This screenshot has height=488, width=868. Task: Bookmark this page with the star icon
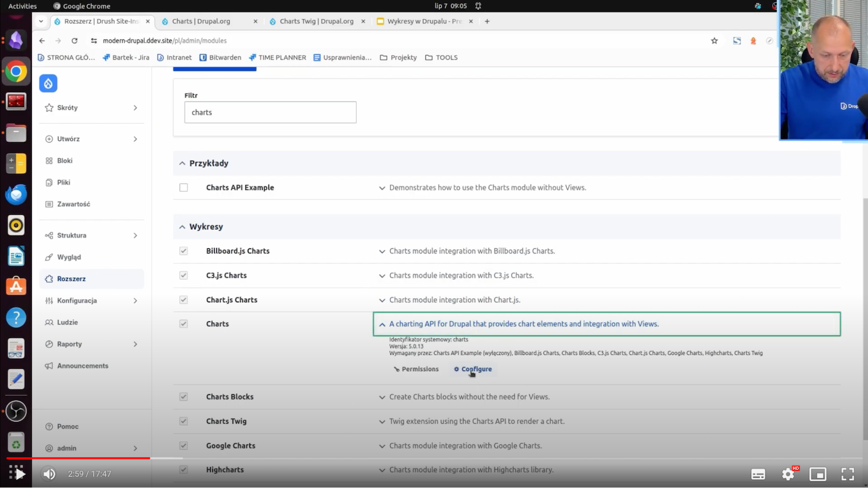(714, 41)
